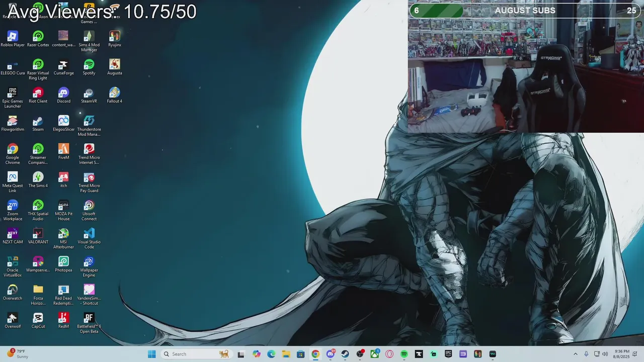Screen dimensions: 644x362
Task: Select the Trend Micro Internet Security icon
Action: (x=89, y=154)
